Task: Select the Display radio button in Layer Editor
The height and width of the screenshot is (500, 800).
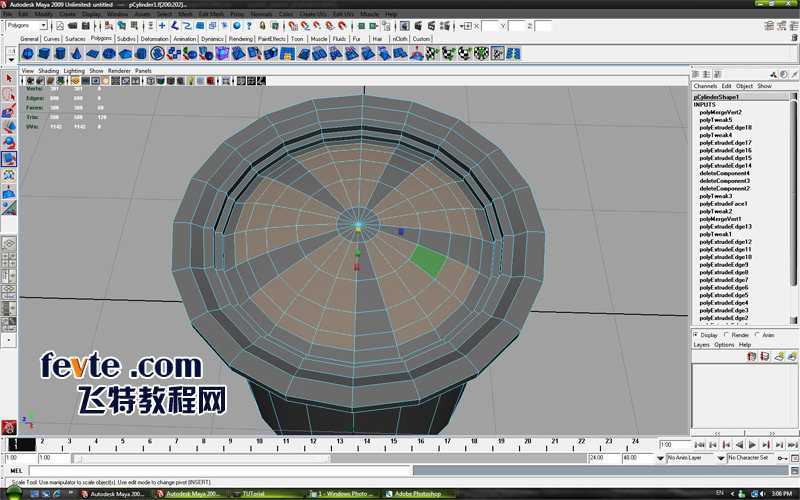Action: tap(695, 335)
